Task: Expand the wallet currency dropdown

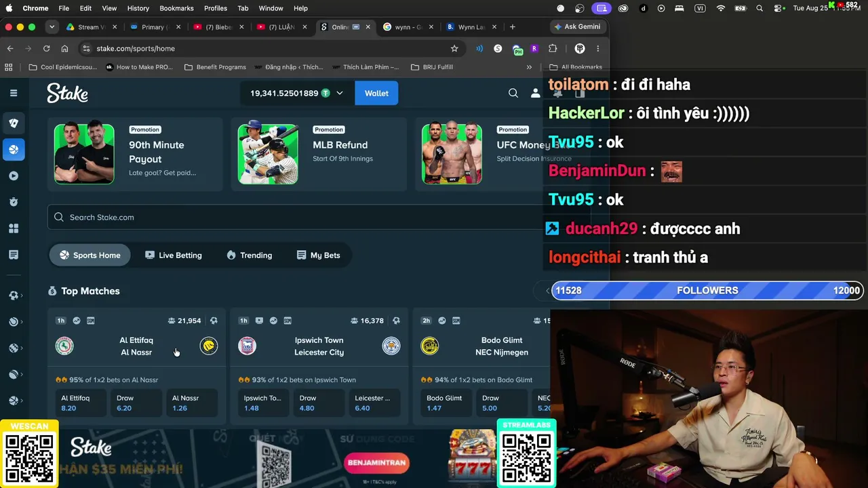Action: (340, 93)
